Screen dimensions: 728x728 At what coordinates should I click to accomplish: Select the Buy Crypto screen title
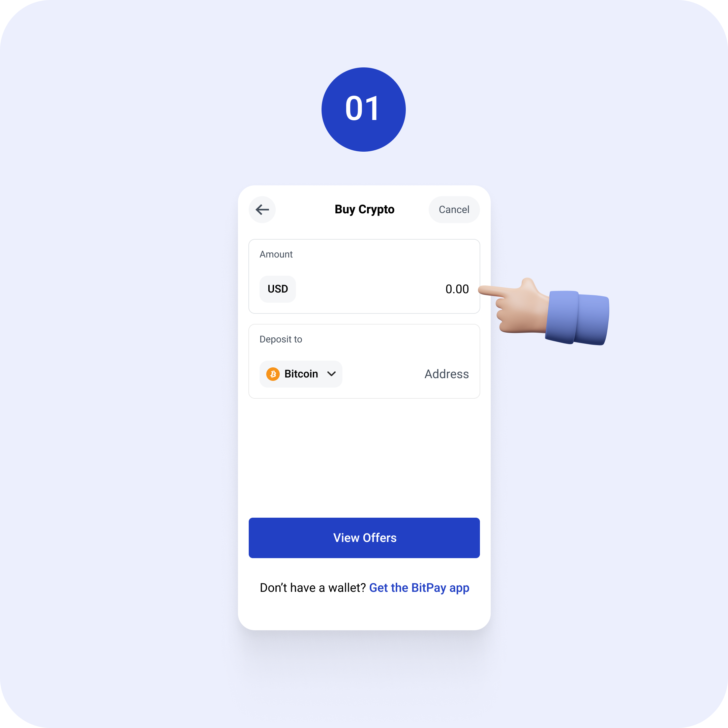(x=364, y=209)
